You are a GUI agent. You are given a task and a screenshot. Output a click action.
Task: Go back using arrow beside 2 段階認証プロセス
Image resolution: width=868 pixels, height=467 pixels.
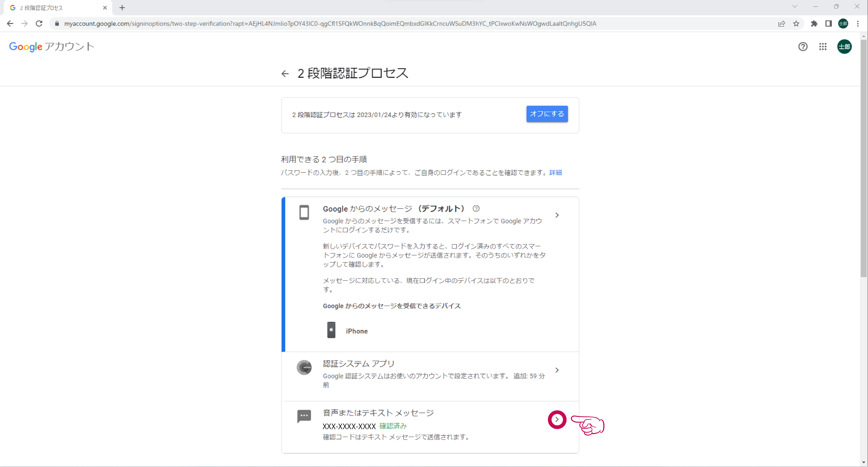click(285, 73)
